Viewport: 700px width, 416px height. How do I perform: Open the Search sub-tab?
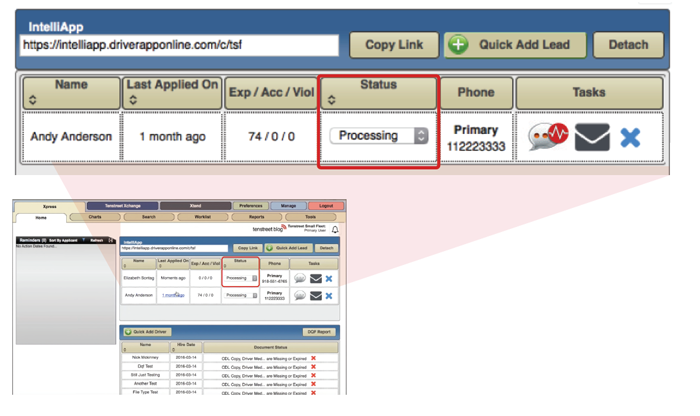[x=149, y=217]
